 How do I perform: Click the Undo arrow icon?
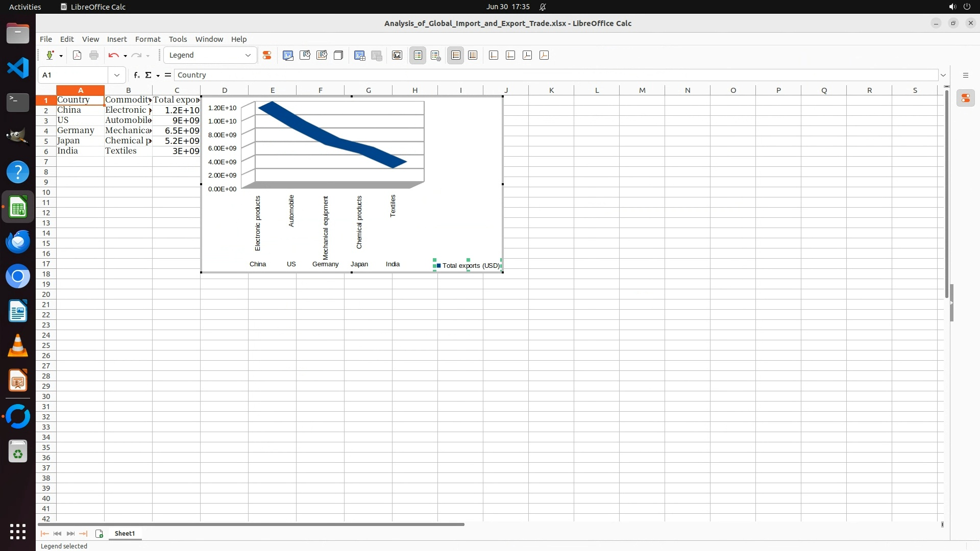point(113,56)
